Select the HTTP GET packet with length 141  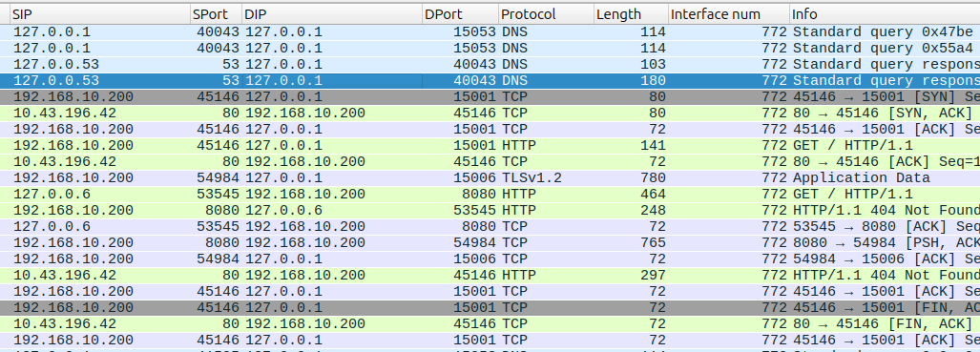(x=490, y=146)
